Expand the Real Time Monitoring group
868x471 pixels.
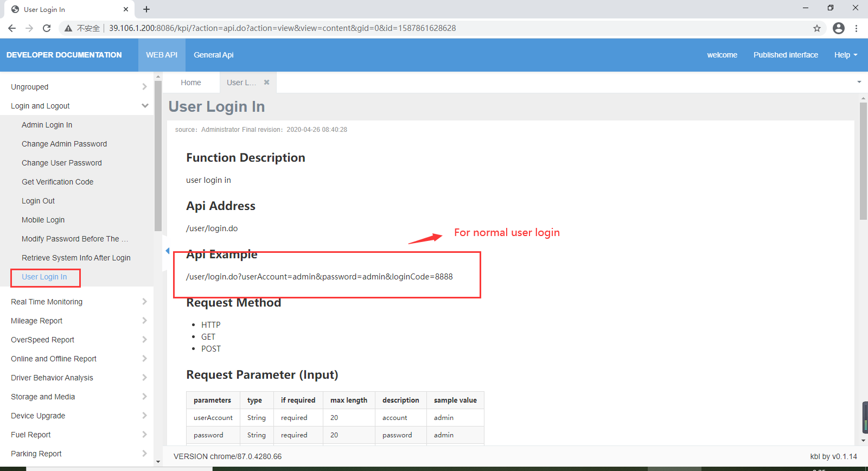pyautogui.click(x=77, y=302)
